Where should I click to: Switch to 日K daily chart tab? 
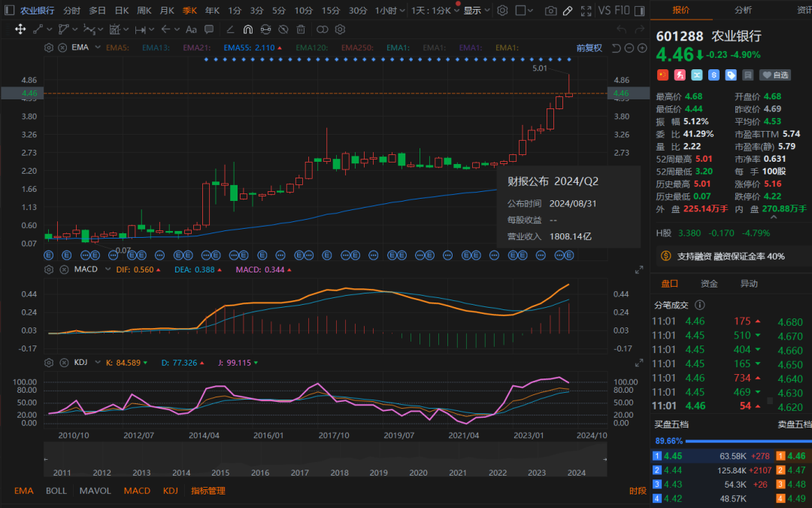(121, 11)
